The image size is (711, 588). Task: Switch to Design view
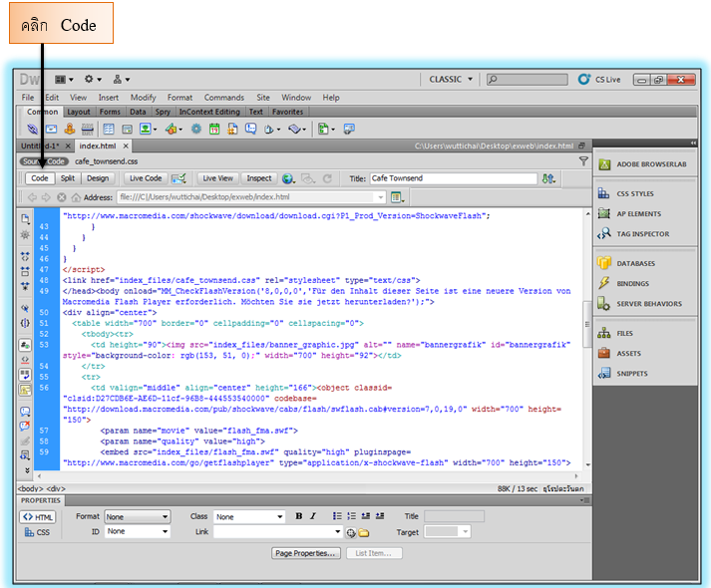98,178
